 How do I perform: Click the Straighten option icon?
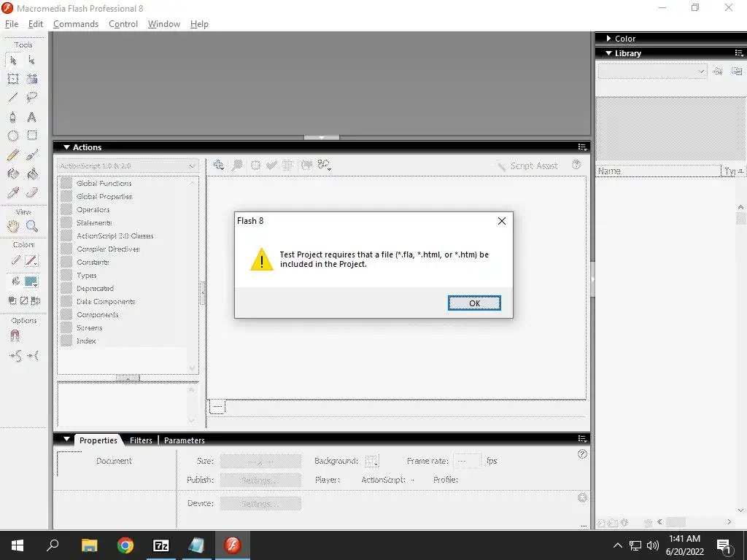[33, 356]
